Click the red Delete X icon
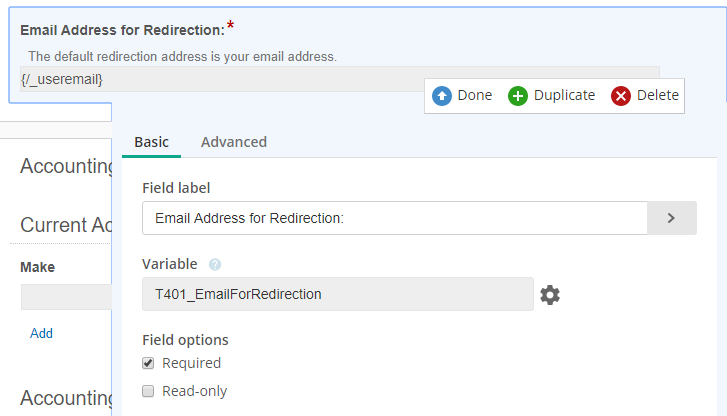Image resolution: width=727 pixels, height=416 pixels. click(x=621, y=96)
